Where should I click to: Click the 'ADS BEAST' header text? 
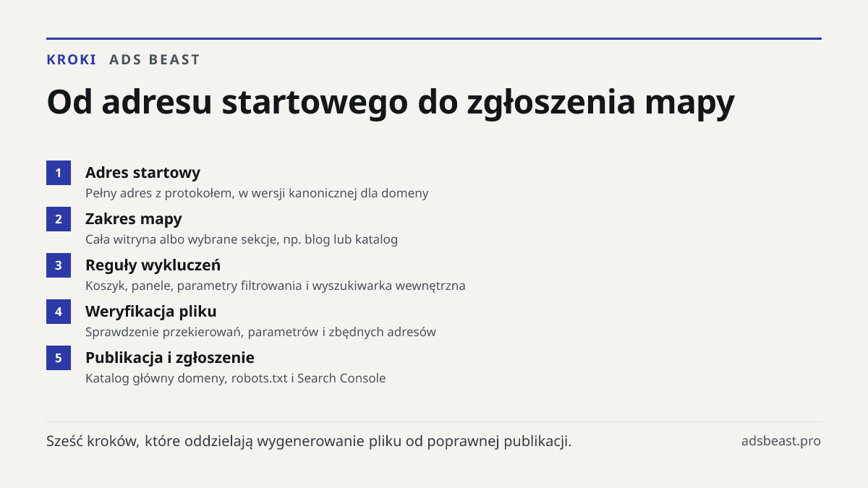(x=155, y=60)
